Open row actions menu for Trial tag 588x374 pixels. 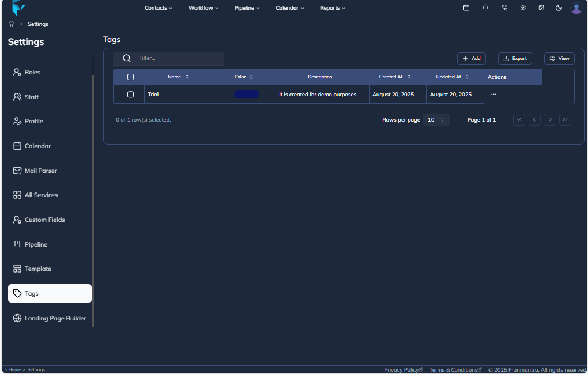click(493, 94)
